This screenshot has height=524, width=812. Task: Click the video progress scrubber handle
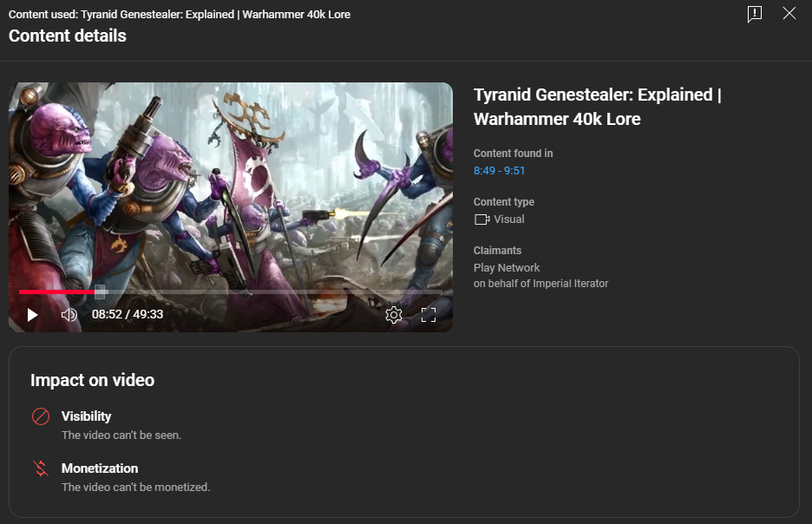pos(100,292)
